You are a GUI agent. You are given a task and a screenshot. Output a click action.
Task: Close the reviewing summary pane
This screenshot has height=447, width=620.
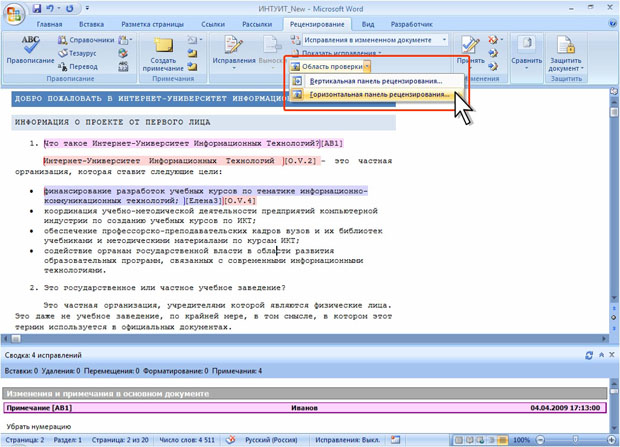[x=612, y=355]
